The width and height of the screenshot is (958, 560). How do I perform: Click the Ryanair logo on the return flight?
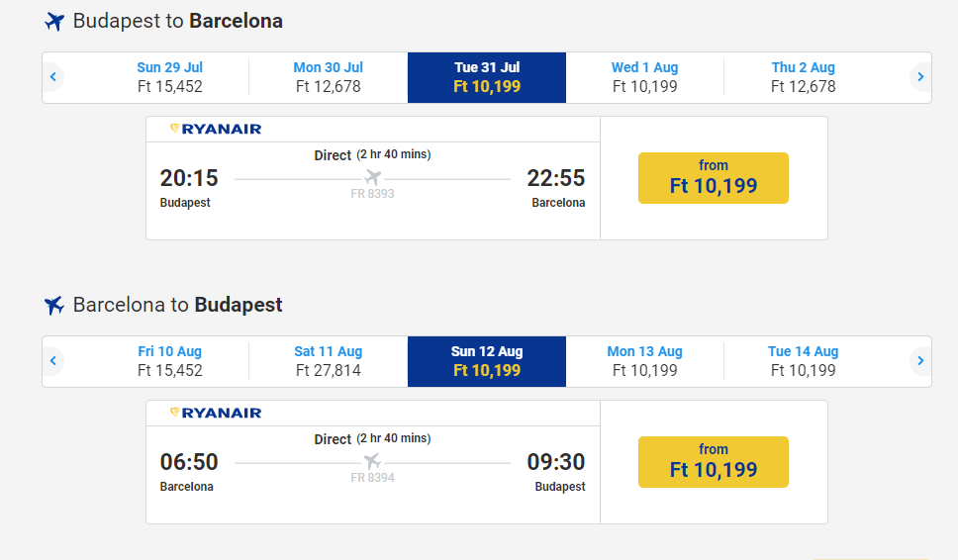coord(216,413)
